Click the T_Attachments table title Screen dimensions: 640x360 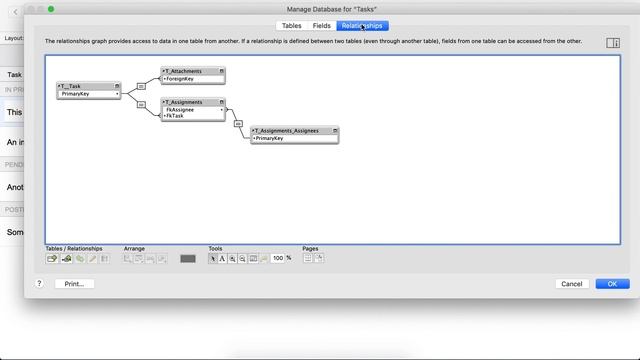tap(184, 71)
